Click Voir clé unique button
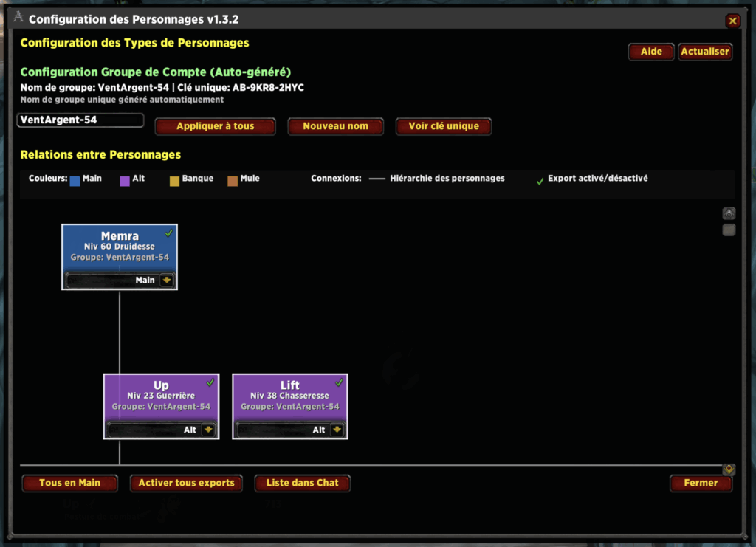 pos(443,126)
